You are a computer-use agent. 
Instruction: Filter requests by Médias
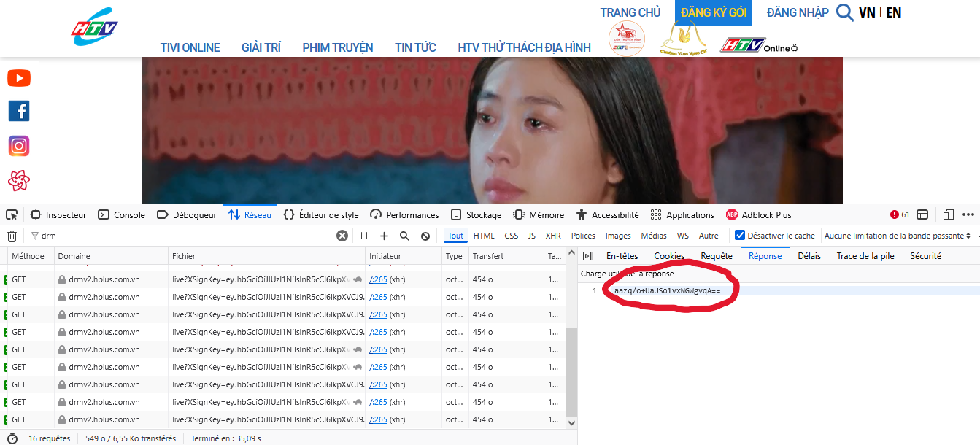tap(654, 236)
